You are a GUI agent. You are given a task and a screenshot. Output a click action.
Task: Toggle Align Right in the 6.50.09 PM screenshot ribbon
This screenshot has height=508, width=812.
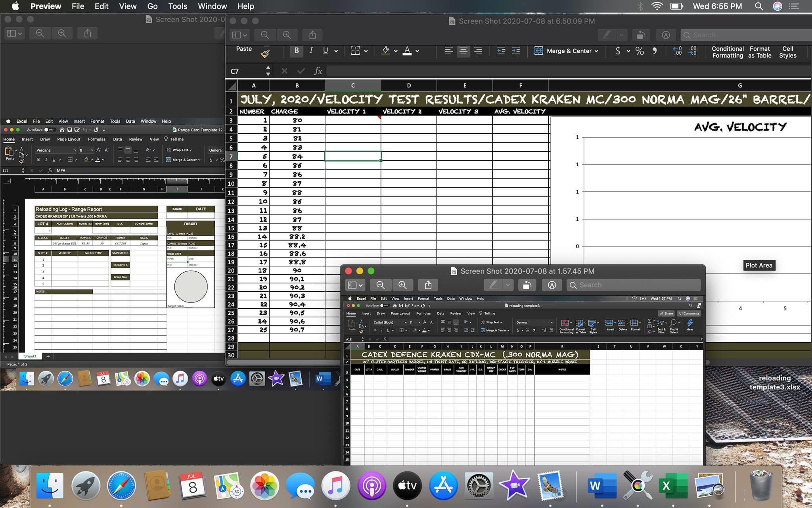pos(478,51)
